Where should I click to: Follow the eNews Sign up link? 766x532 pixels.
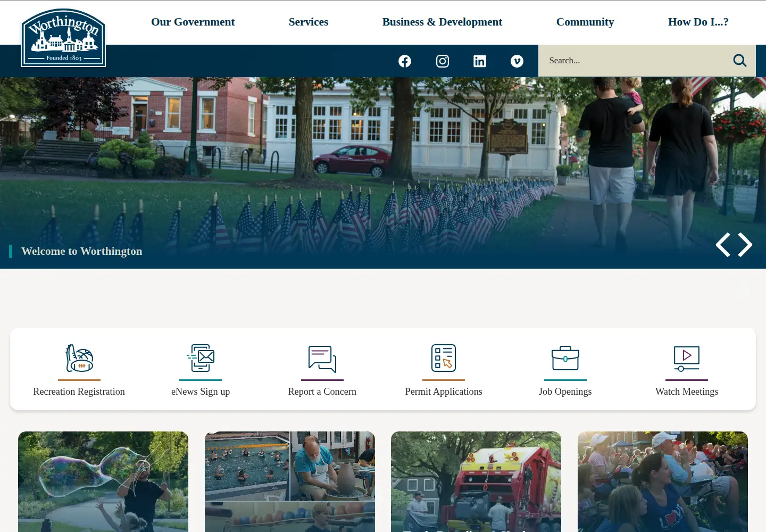(x=201, y=392)
